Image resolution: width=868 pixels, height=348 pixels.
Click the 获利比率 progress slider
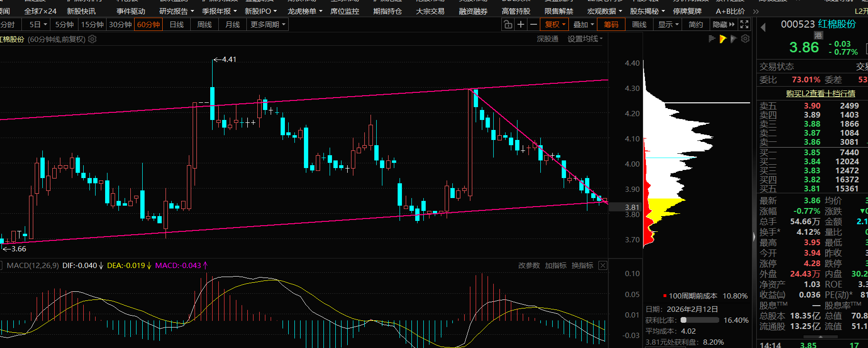tap(700, 320)
